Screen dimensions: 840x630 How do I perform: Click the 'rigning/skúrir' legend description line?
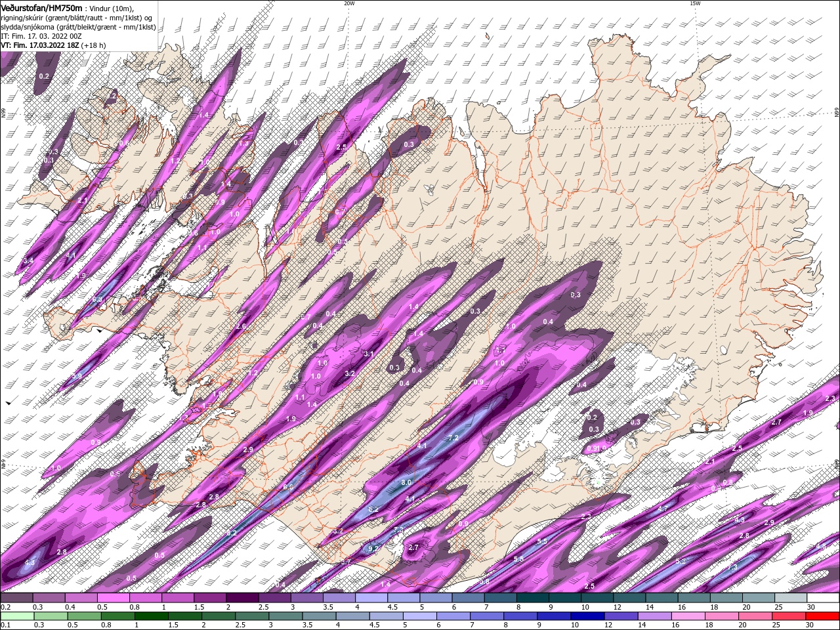click(77, 18)
